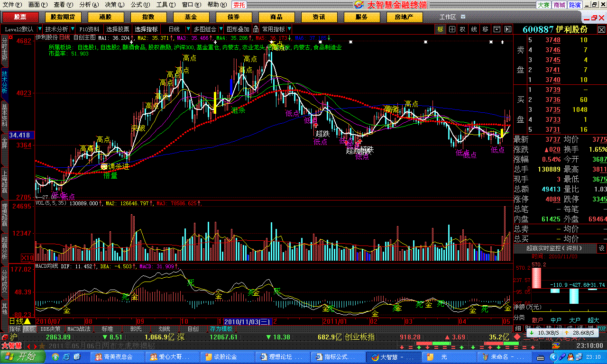
Task: Click the 存为模板 save template tab
Action: tap(221, 328)
